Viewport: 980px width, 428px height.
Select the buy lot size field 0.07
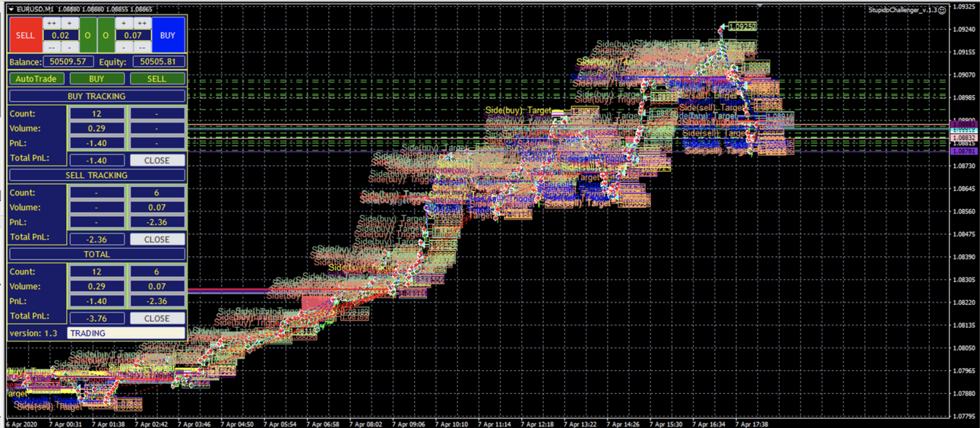133,35
